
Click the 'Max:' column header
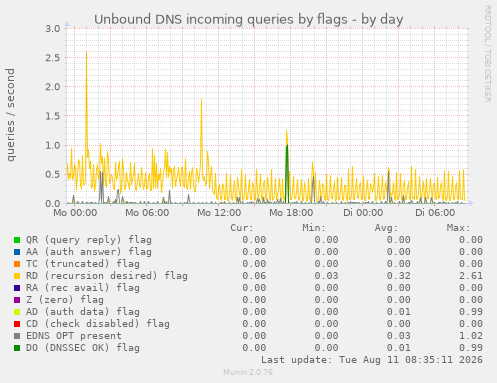click(458, 228)
